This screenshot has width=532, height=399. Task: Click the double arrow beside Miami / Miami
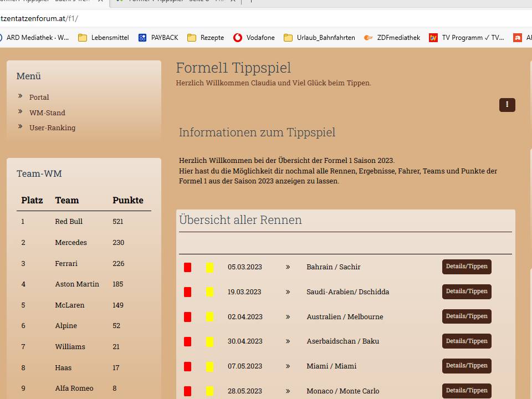click(288, 366)
